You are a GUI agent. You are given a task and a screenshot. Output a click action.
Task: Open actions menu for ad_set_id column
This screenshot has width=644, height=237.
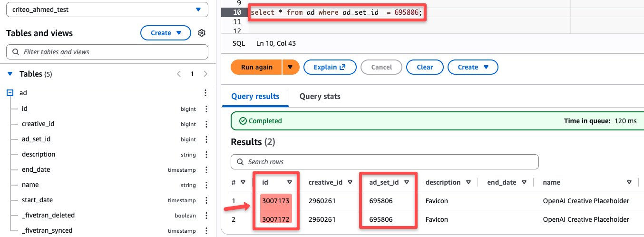[206, 139]
